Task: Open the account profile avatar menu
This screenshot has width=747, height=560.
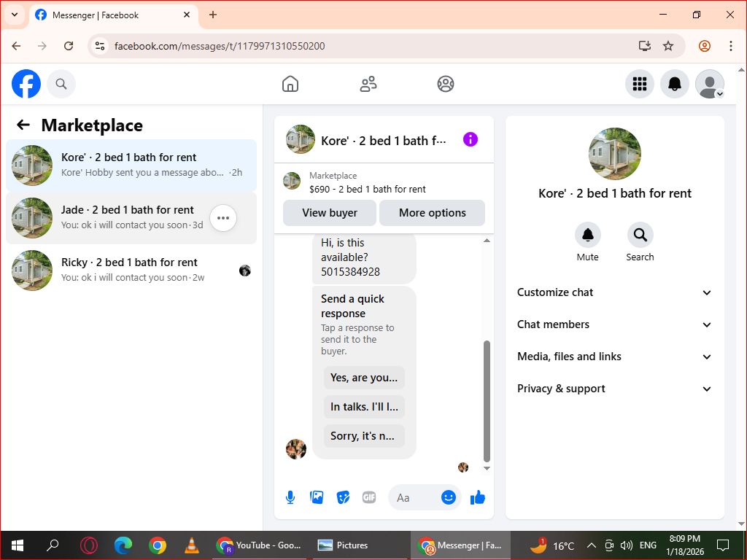Action: pyautogui.click(x=709, y=84)
